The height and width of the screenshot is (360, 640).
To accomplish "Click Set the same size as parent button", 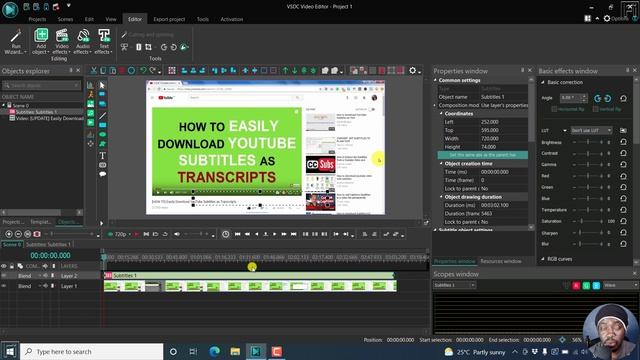I will click(x=482, y=155).
